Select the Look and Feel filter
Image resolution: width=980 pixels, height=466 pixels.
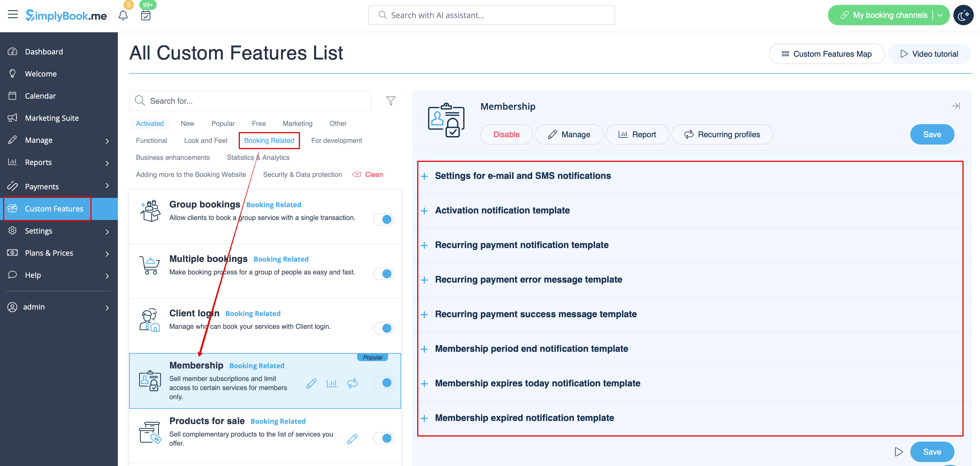[205, 141]
